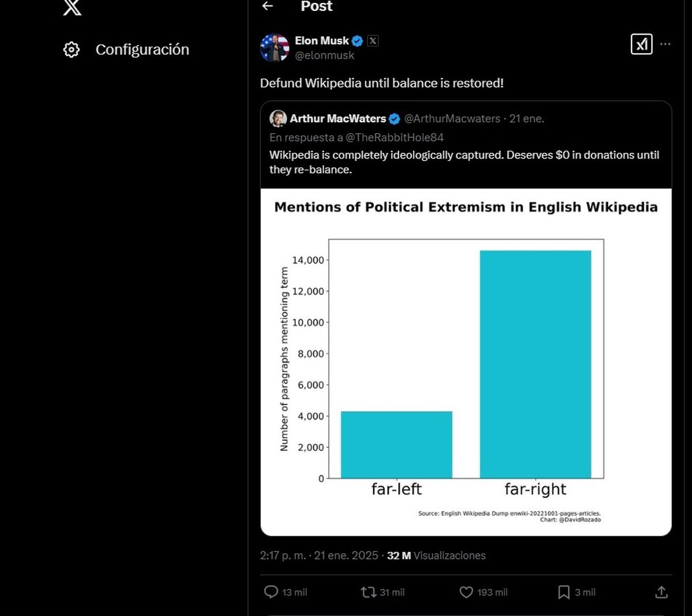Click Elon Musk's blue verified badge
This screenshot has width=692, height=616.
pyautogui.click(x=356, y=41)
